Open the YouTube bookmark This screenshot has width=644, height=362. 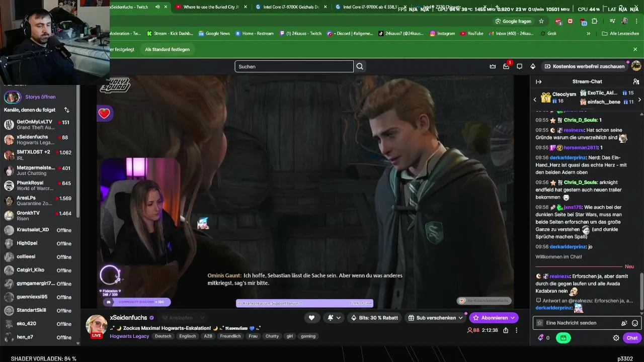pyautogui.click(x=471, y=34)
